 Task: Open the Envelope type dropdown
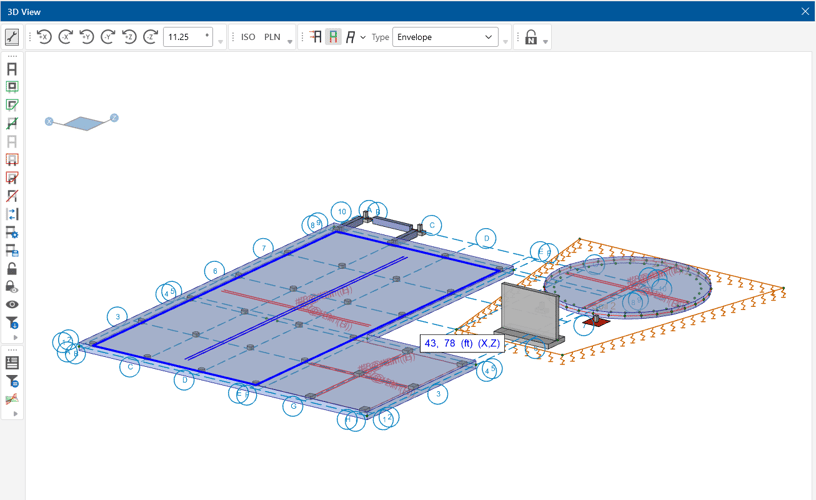point(445,37)
